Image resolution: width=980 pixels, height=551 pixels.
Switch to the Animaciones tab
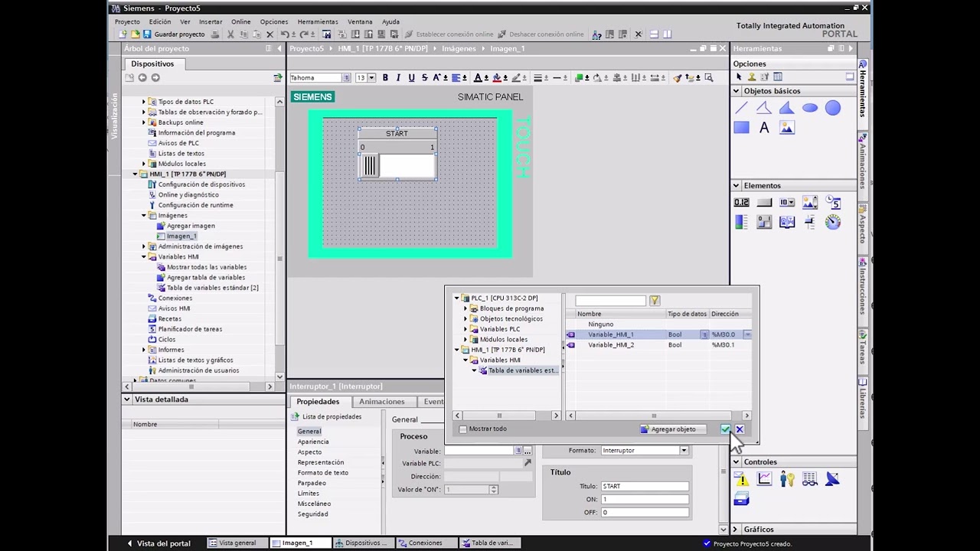click(x=381, y=402)
